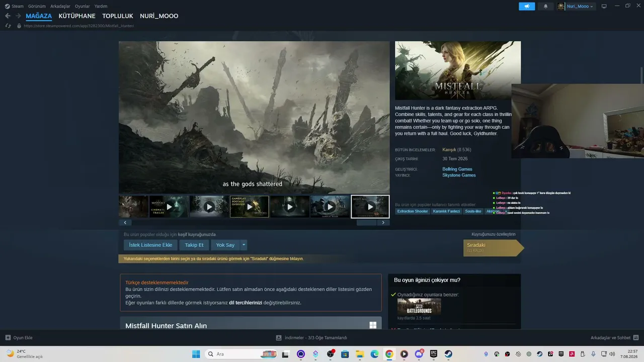Click the Yok Say button
644x362 pixels.
tap(225, 245)
